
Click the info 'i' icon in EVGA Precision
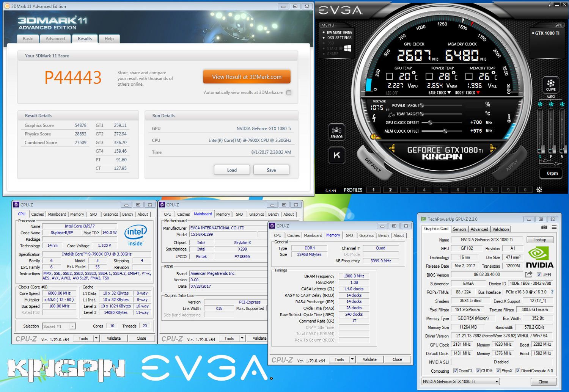coord(550,5)
